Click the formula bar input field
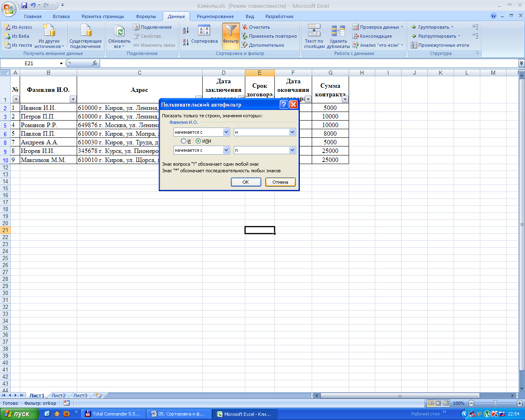 309,63
